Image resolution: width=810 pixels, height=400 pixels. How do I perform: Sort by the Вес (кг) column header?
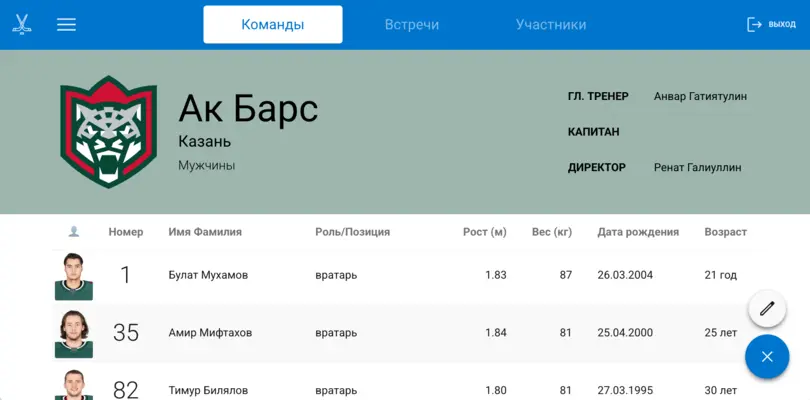click(x=552, y=232)
